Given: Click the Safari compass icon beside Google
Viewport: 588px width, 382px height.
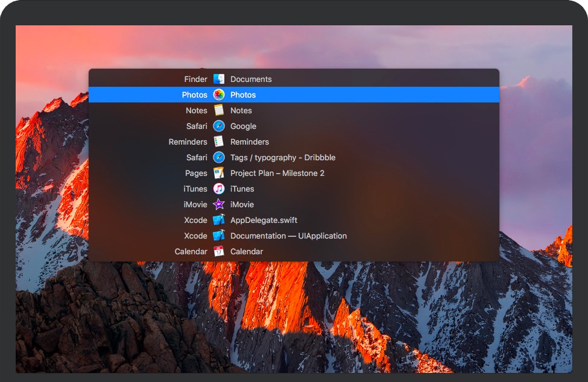Looking at the screenshot, I should pyautogui.click(x=219, y=126).
